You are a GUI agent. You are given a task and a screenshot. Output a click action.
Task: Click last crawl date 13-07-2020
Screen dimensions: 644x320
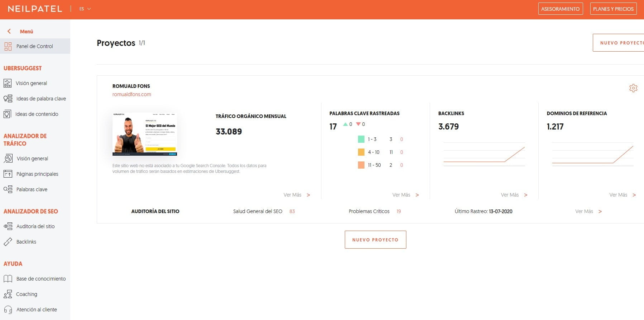click(501, 211)
